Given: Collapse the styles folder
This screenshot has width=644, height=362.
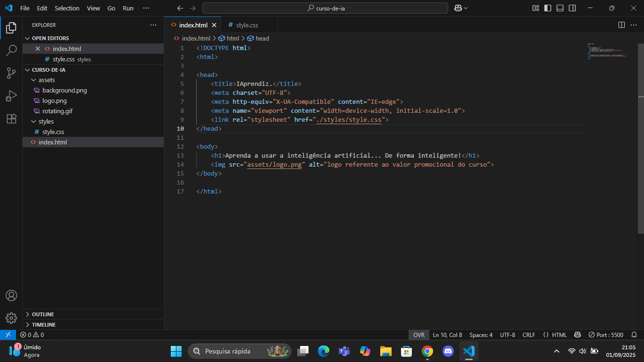Looking at the screenshot, I should click(33, 122).
